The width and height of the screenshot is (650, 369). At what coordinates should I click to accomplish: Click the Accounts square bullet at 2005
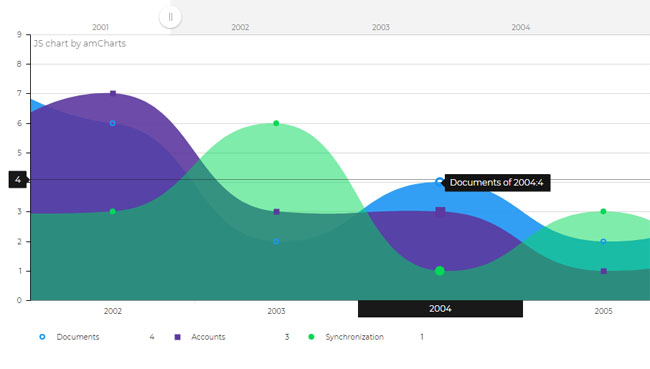(x=604, y=271)
